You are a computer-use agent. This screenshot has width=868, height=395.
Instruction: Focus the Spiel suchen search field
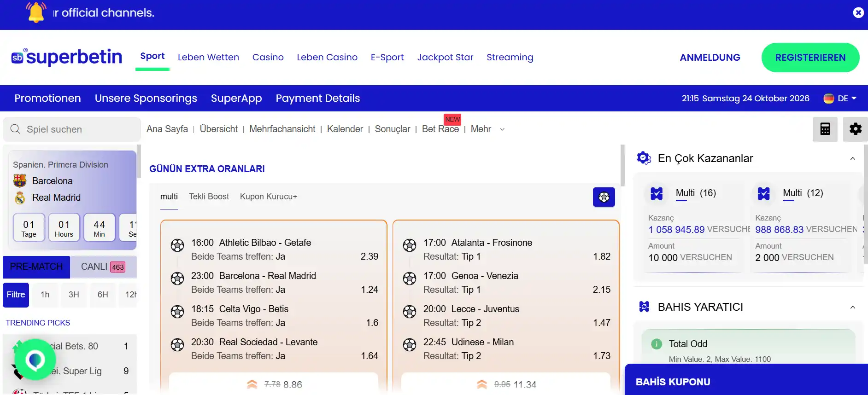pyautogui.click(x=72, y=129)
